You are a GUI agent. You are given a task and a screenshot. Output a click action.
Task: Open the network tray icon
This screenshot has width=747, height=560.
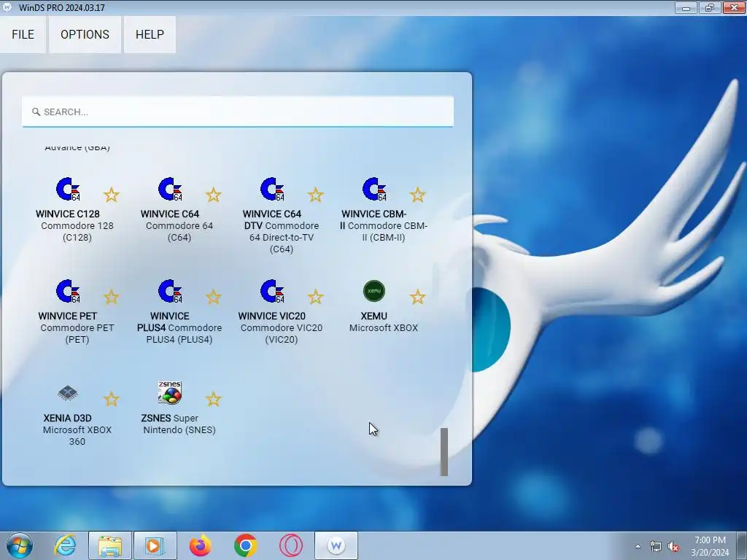[656, 546]
